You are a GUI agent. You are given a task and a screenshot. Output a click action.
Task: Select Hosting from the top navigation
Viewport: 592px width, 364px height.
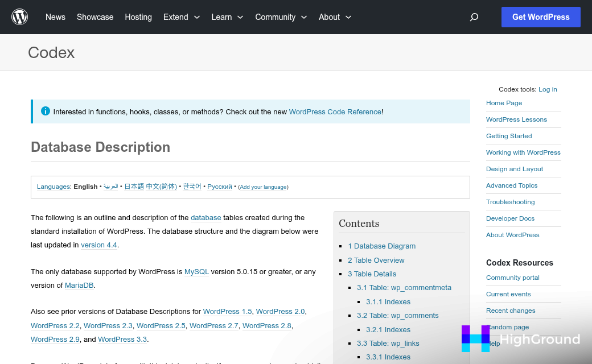coord(138,17)
